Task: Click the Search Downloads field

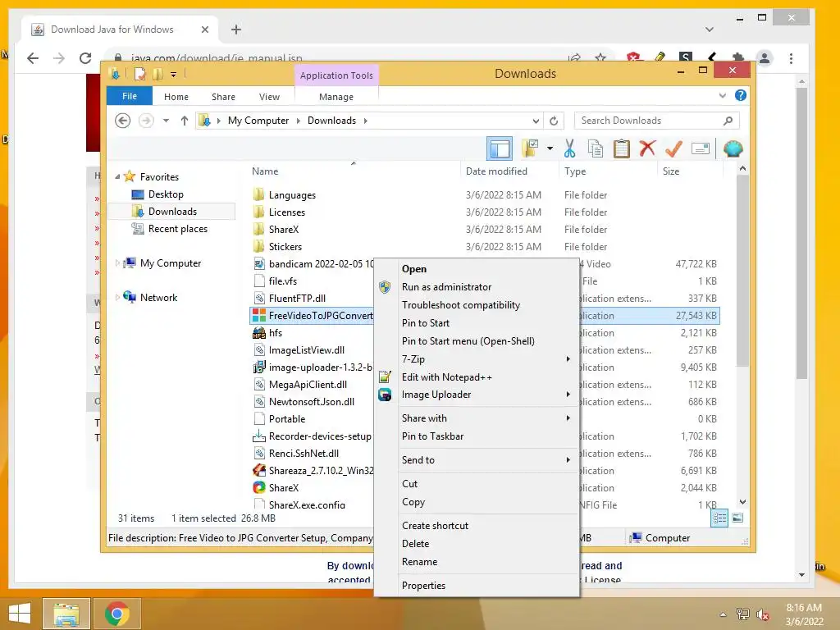Action: 656,121
